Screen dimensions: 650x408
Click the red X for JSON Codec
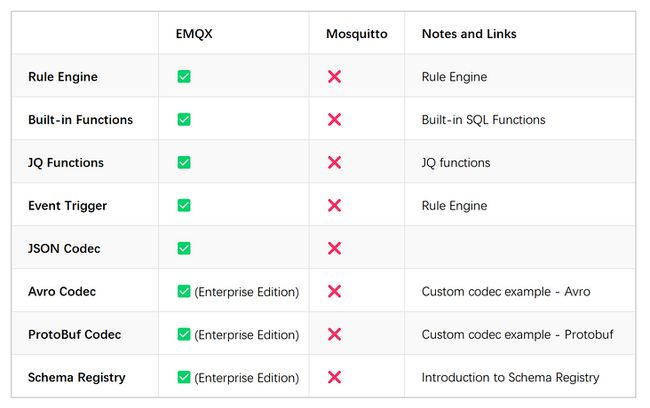pos(334,248)
